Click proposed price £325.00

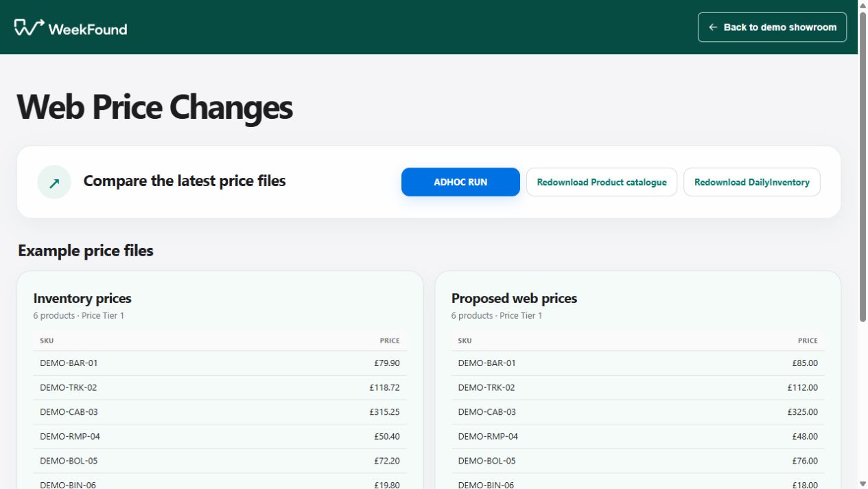pos(802,412)
